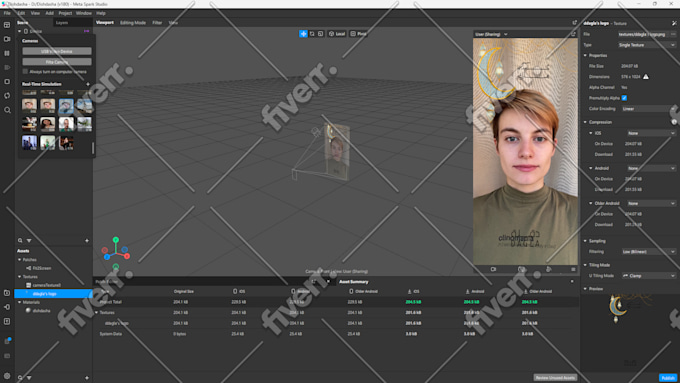680x383 pixels.
Task: Collapse the Properties section in inspector
Action: click(x=585, y=56)
